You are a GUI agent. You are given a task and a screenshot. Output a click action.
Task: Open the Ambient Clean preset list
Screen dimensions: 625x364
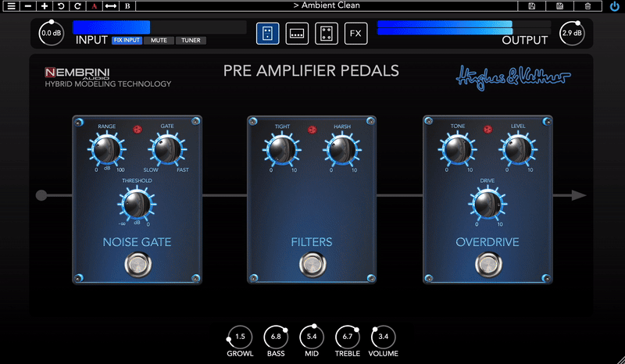tap(327, 5)
